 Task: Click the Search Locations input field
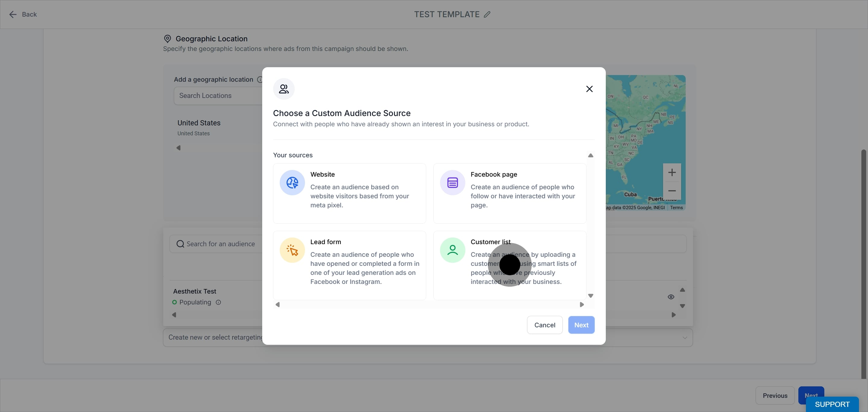218,96
